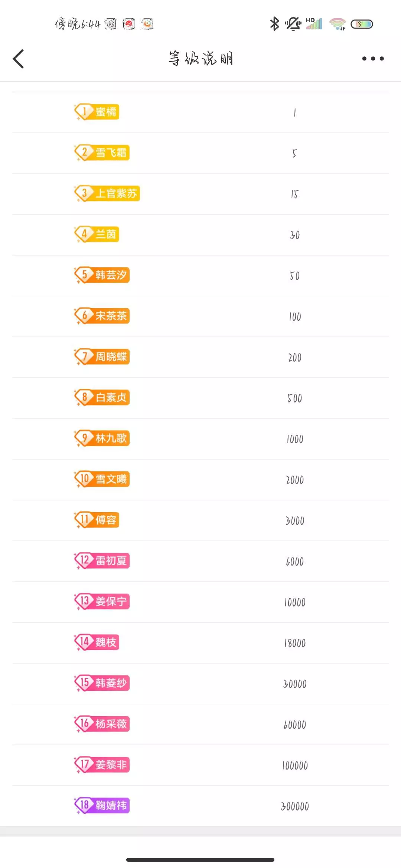The image size is (401, 868).
Task: Tap the 300000 points value
Action: click(295, 806)
